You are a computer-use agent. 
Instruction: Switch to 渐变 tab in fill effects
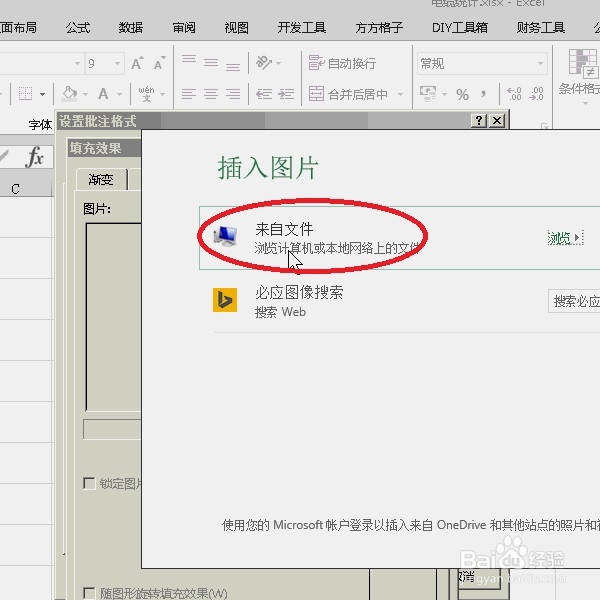pos(101,179)
